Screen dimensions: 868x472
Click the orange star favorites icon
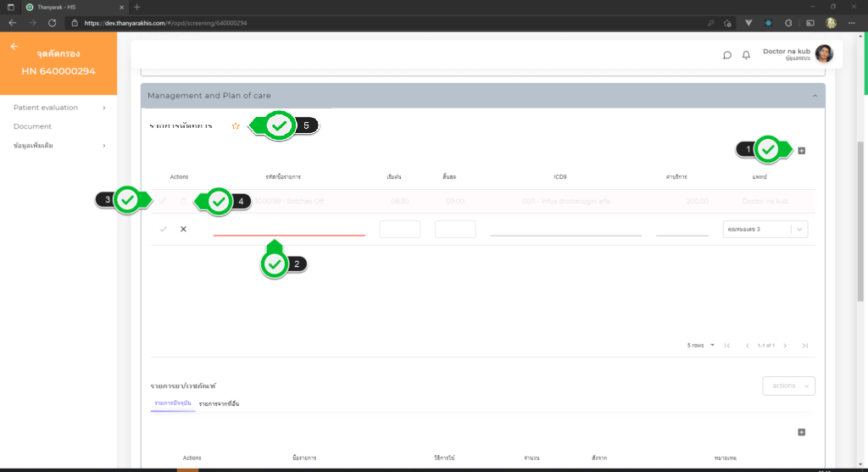click(x=236, y=126)
